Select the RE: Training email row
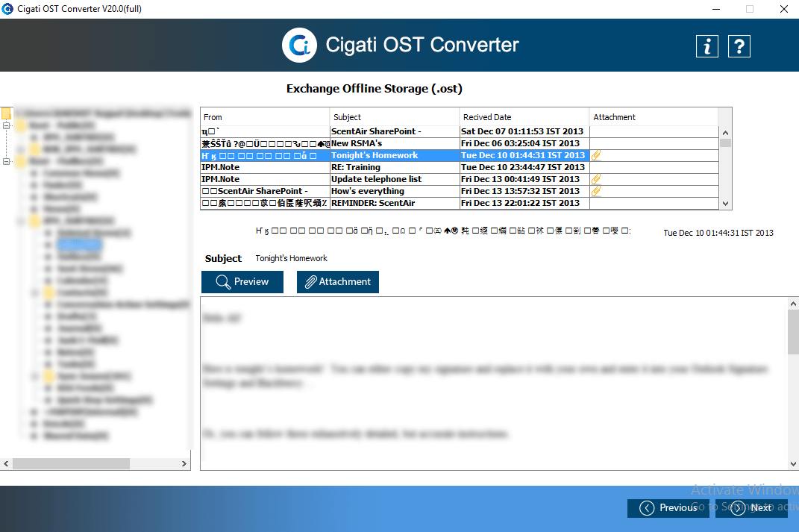799x532 pixels. point(460,167)
